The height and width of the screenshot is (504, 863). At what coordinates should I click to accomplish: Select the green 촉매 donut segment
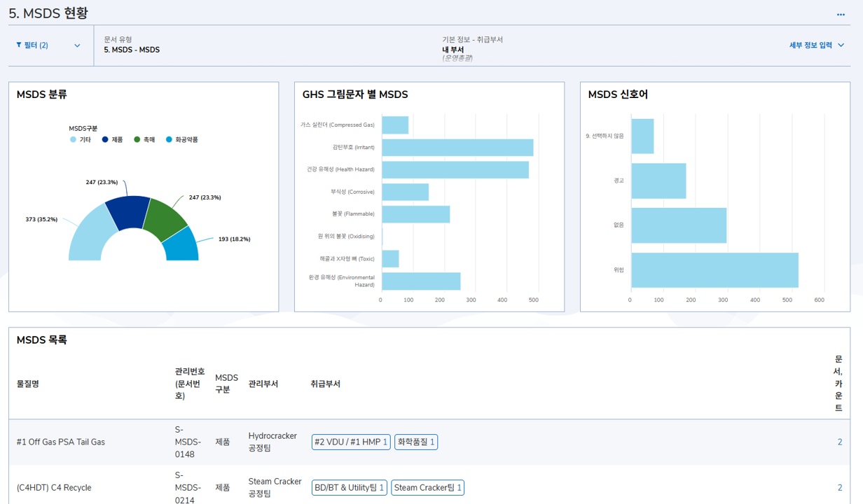[165, 217]
